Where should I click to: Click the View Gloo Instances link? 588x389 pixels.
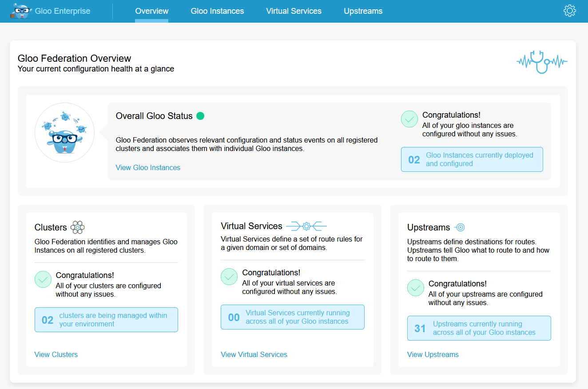tap(148, 167)
